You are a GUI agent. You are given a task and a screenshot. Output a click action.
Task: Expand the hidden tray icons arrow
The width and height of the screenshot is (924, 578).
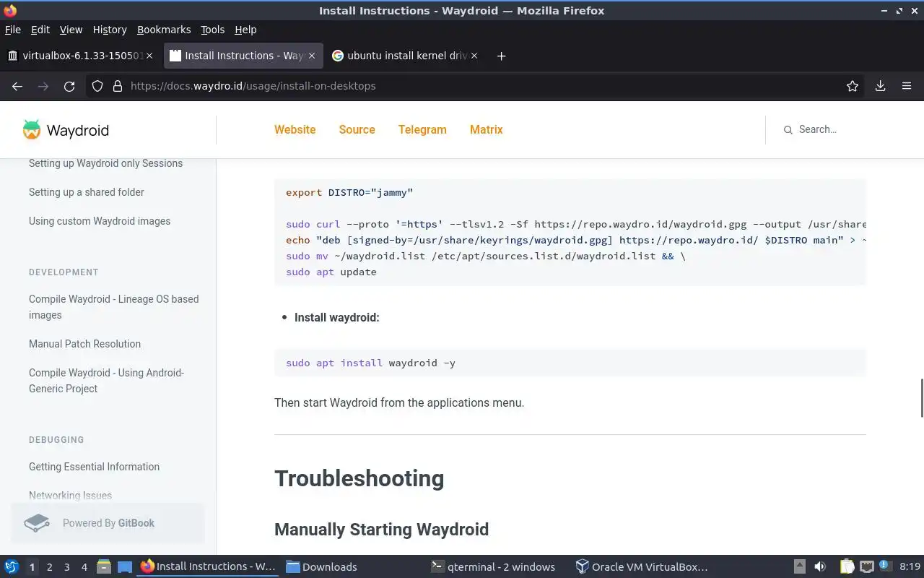point(800,567)
